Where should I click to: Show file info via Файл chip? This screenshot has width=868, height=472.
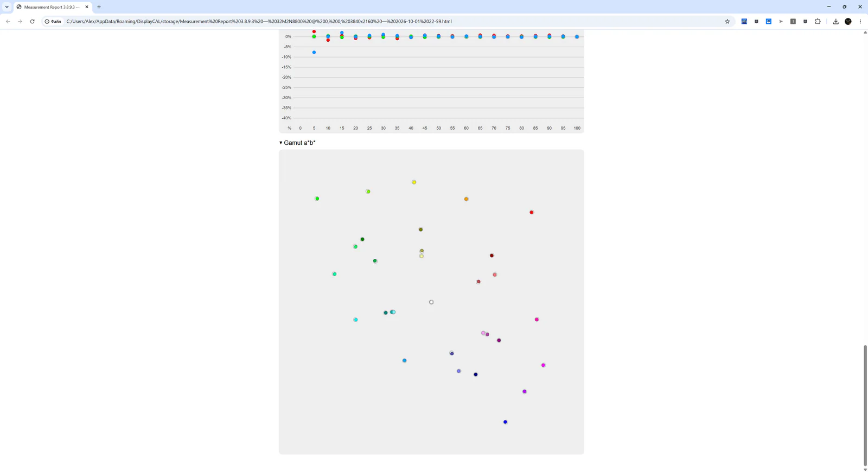[53, 21]
